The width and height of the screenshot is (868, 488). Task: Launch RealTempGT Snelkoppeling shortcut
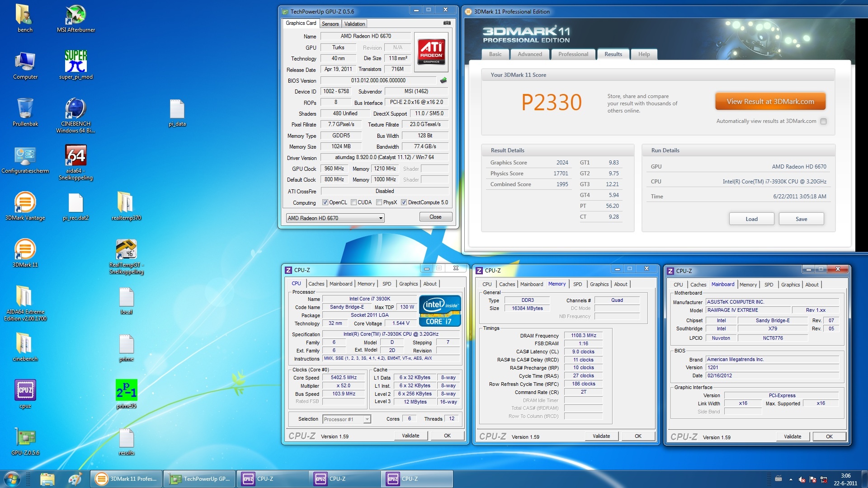126,256
